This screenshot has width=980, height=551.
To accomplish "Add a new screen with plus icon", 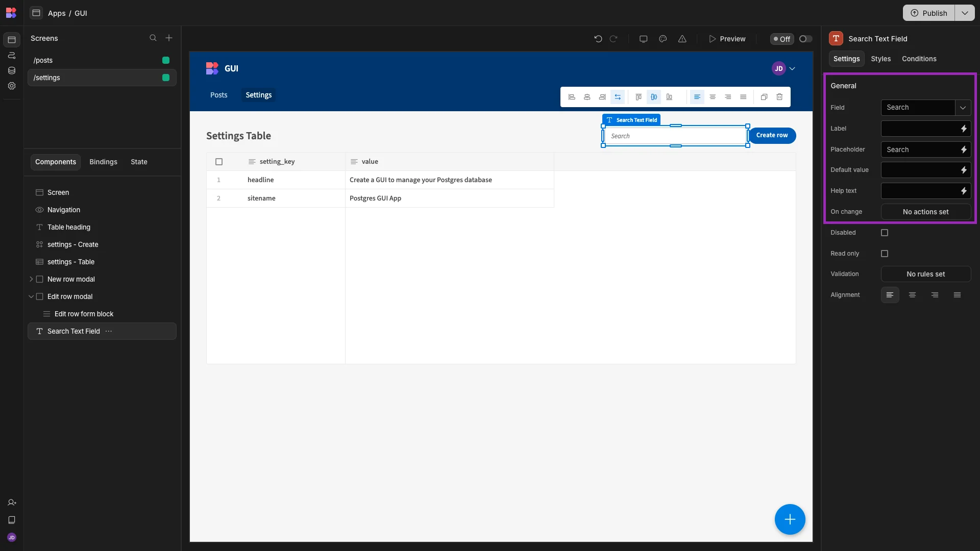I will click(x=169, y=38).
